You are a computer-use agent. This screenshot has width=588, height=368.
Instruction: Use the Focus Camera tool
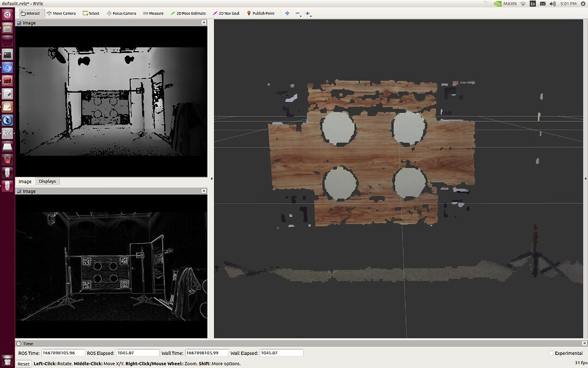[121, 13]
